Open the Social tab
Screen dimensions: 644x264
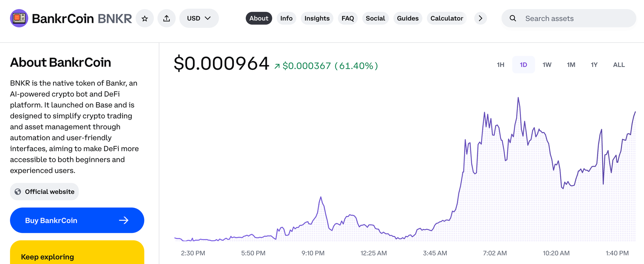pyautogui.click(x=375, y=18)
